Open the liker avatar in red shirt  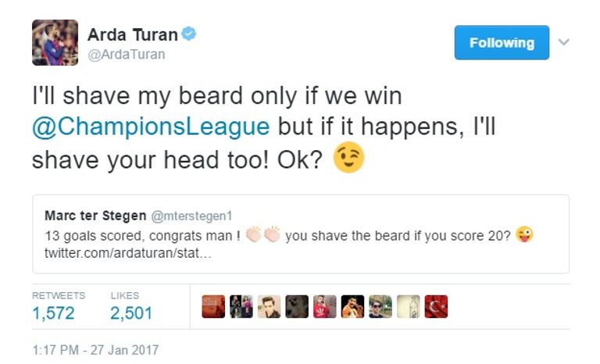325,306
